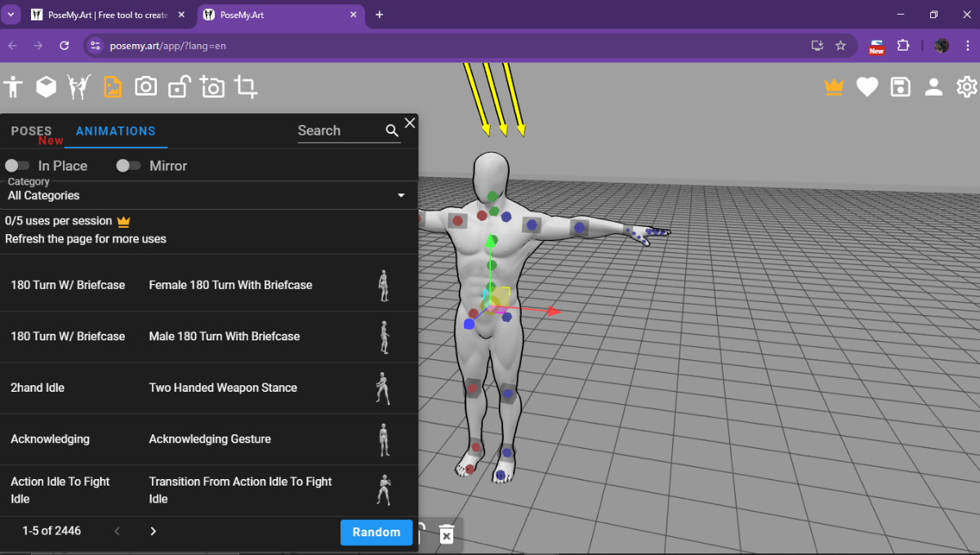Click the highlighted export image icon
The height and width of the screenshot is (555, 980).
(x=113, y=87)
